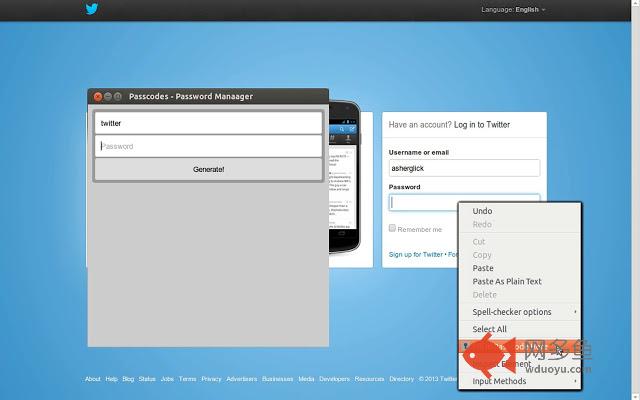Open the Privacy footer link
Screen dimensions: 640x400
[211, 379]
